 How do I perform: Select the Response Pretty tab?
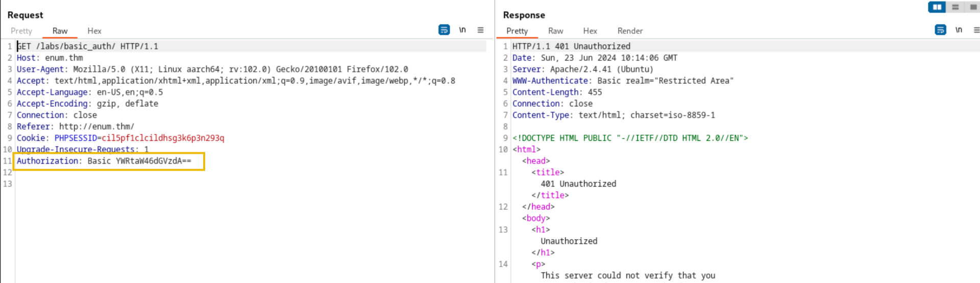517,31
